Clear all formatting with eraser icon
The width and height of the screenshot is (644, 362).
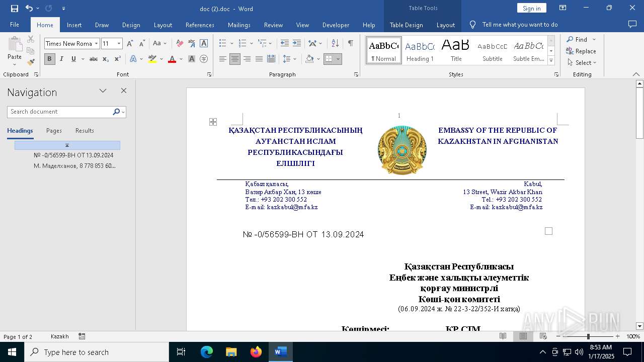click(x=180, y=44)
